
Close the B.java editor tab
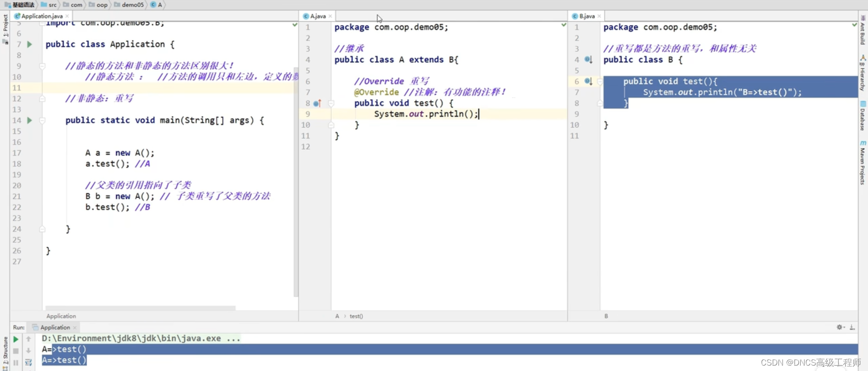tap(599, 16)
